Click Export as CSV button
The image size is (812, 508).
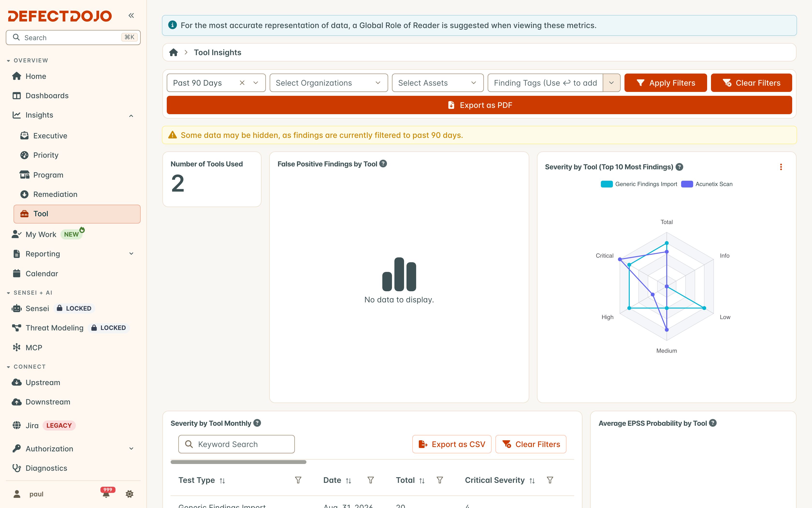(452, 444)
